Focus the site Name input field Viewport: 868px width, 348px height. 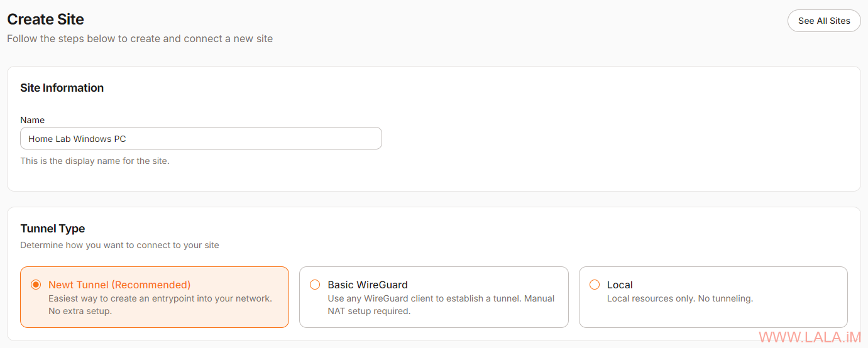[201, 138]
